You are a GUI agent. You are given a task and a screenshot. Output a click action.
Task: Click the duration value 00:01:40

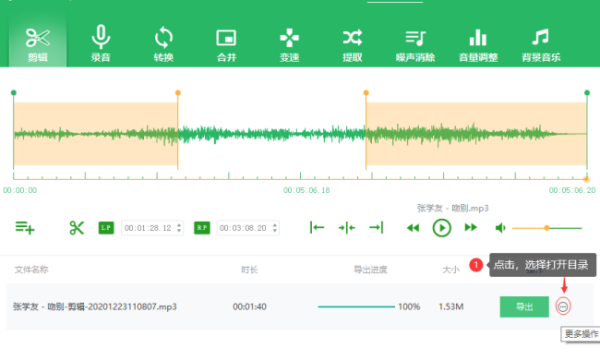tap(249, 306)
